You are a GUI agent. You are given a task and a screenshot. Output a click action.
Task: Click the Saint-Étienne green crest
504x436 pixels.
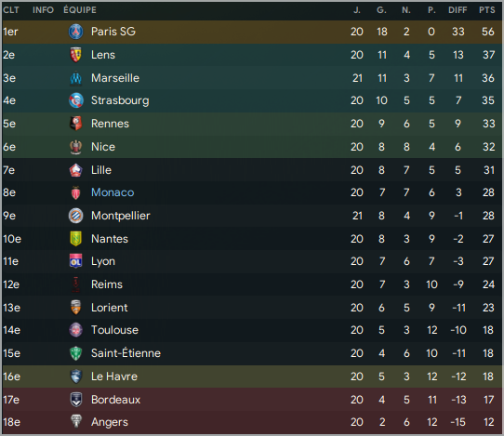point(76,353)
